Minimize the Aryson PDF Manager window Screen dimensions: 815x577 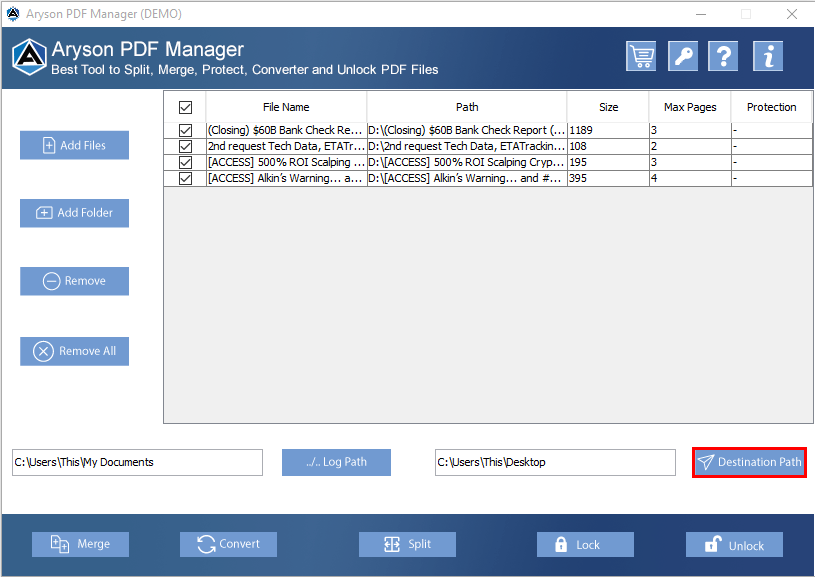[701, 14]
